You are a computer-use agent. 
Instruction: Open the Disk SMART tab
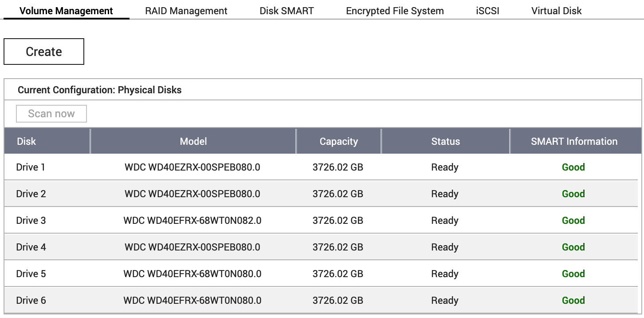point(287,11)
